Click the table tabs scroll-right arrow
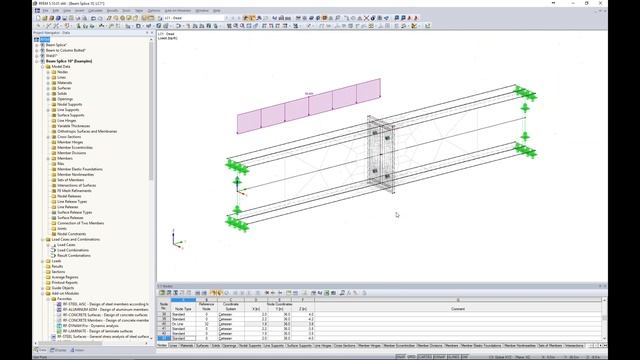 tap(600, 346)
